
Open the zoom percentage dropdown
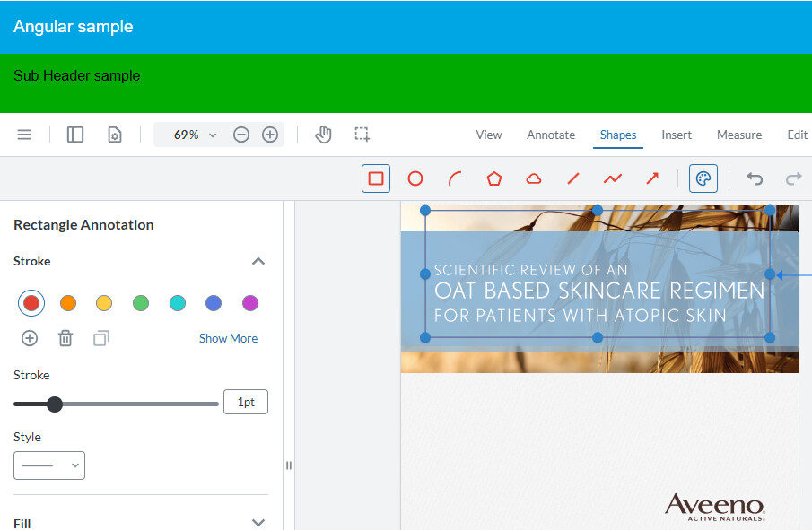point(196,135)
